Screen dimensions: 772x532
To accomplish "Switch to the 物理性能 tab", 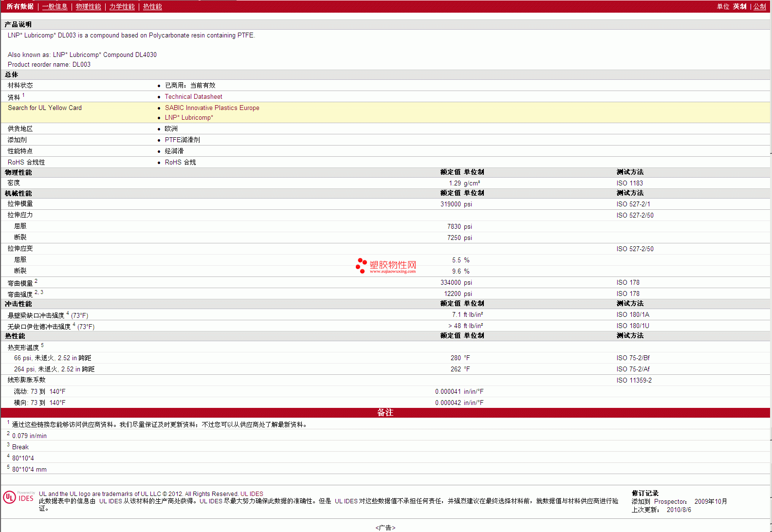I will [89, 6].
